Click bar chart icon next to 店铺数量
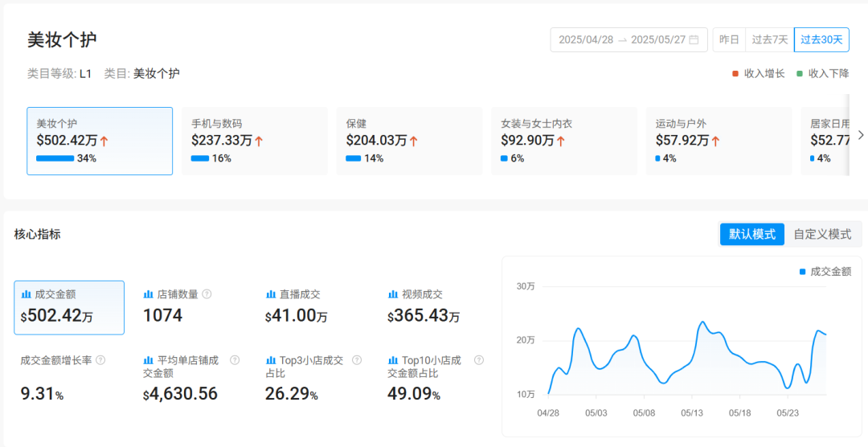This screenshot has width=868, height=447. click(x=149, y=294)
